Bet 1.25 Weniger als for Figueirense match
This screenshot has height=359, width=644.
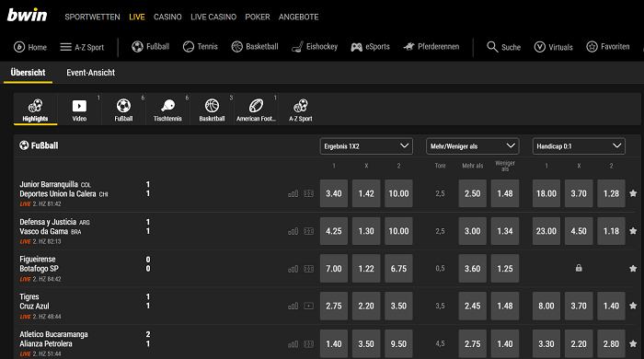coord(505,269)
